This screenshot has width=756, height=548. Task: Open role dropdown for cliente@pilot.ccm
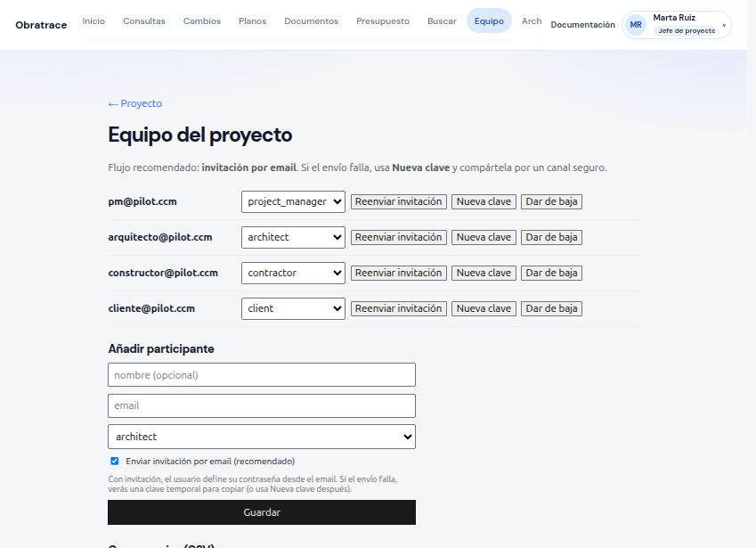[293, 308]
